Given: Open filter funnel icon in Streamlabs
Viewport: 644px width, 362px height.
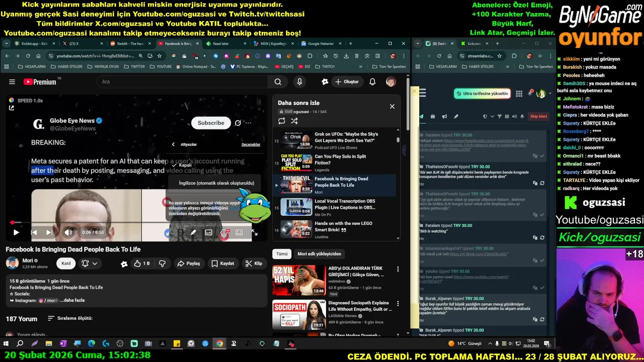Looking at the screenshot, I should click(x=500, y=117).
